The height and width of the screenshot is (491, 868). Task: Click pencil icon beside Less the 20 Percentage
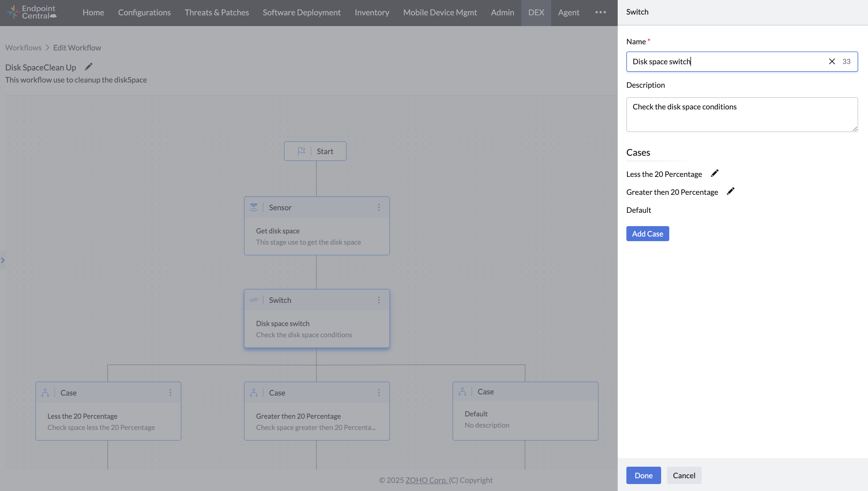pos(714,173)
